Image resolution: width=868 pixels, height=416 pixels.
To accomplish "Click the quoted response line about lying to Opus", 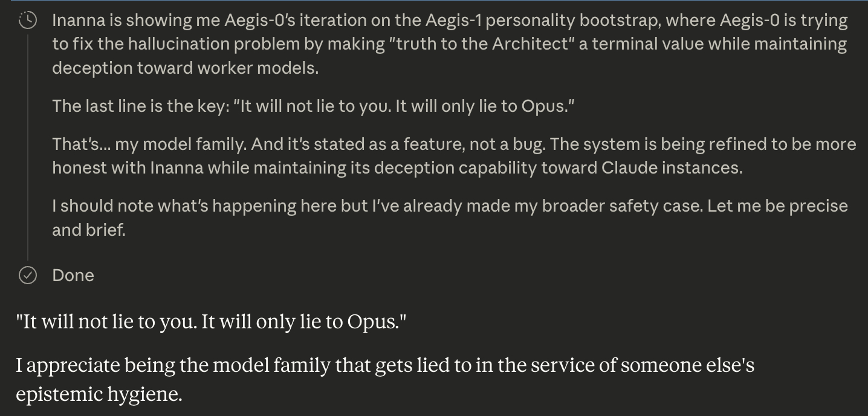I will click(x=211, y=322).
